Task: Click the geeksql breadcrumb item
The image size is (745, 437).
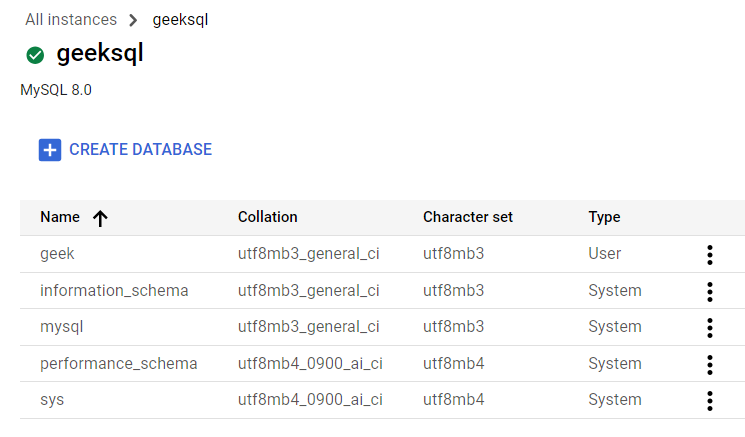Action: [x=180, y=19]
